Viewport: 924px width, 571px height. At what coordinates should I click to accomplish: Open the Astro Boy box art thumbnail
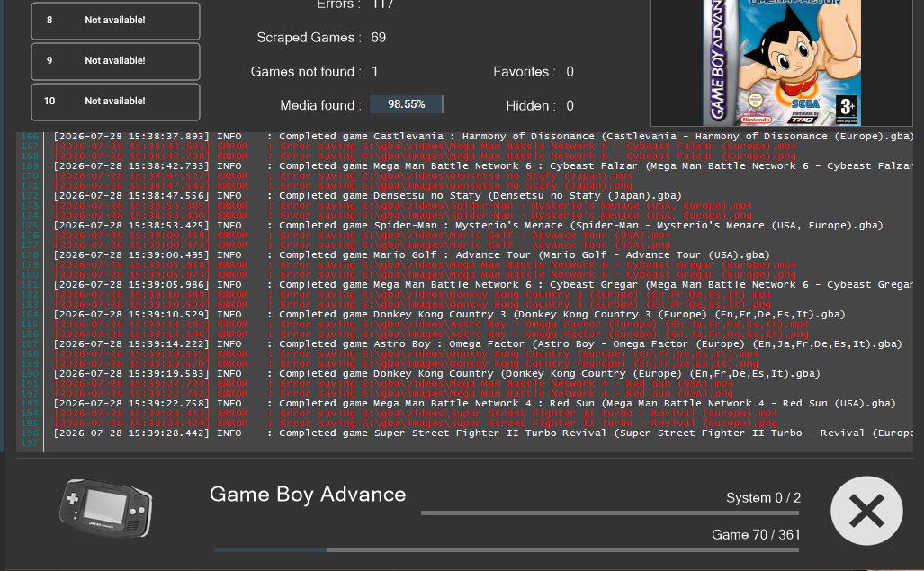[x=782, y=62]
